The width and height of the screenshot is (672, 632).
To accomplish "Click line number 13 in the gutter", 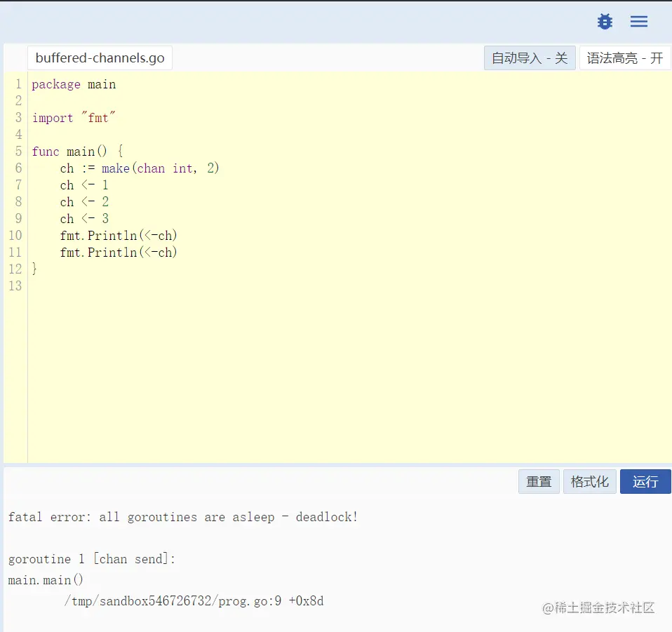I will point(15,285).
